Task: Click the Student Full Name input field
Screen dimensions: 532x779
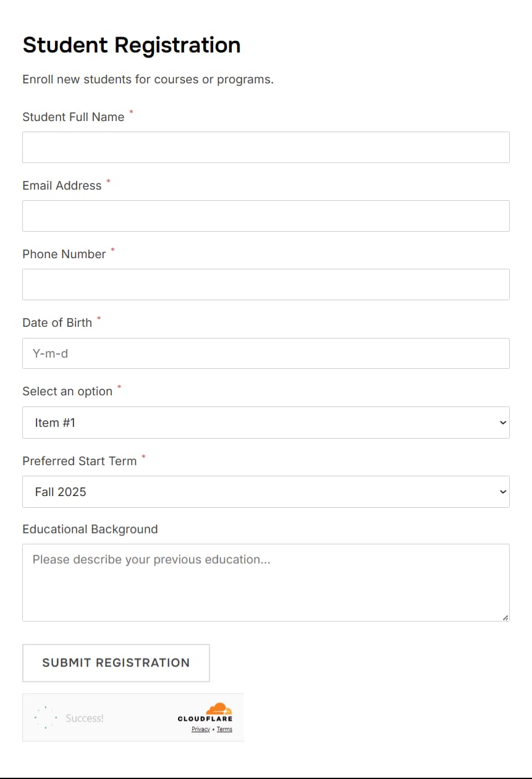Action: 266,147
